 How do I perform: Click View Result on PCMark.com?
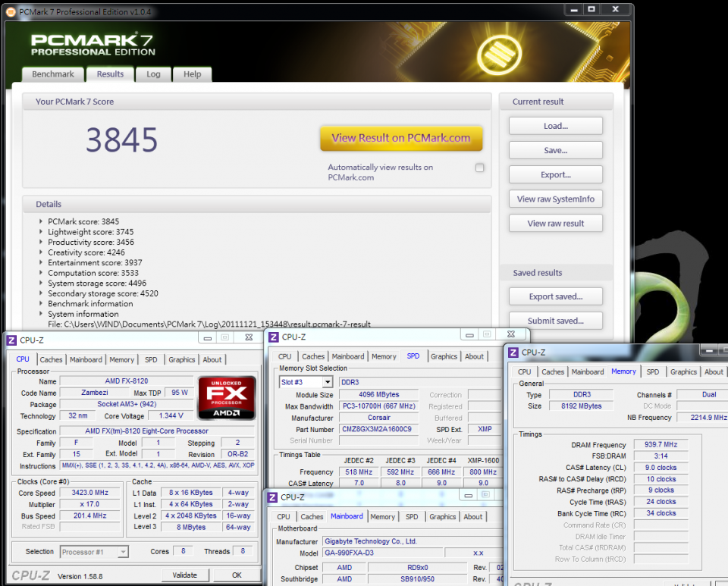[401, 139]
